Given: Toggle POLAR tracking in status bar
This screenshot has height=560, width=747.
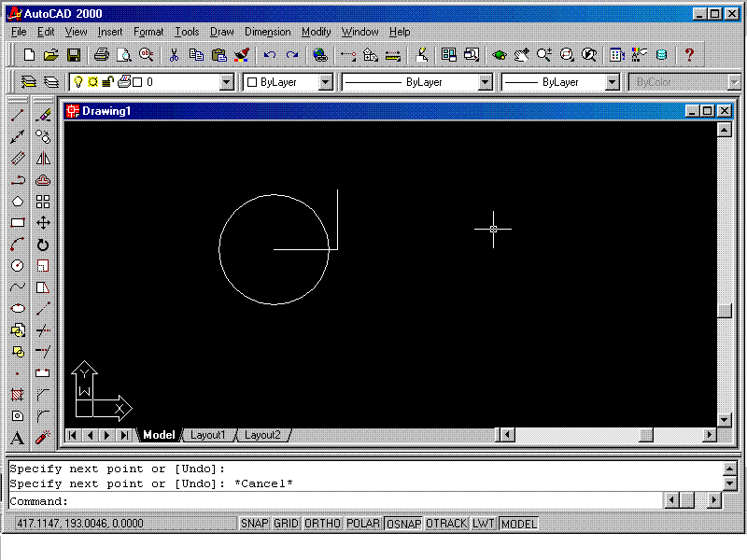Looking at the screenshot, I should (363, 524).
